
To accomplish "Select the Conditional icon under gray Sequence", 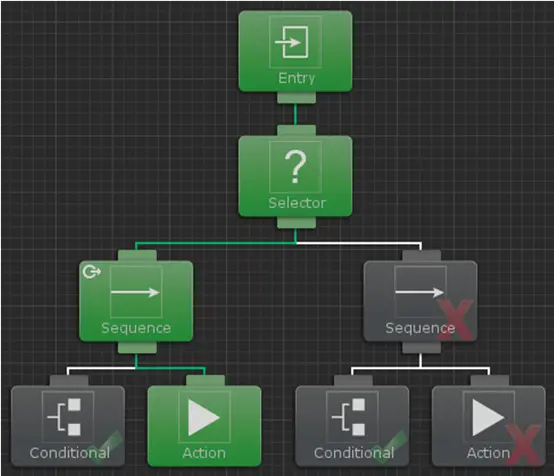I will [352, 417].
